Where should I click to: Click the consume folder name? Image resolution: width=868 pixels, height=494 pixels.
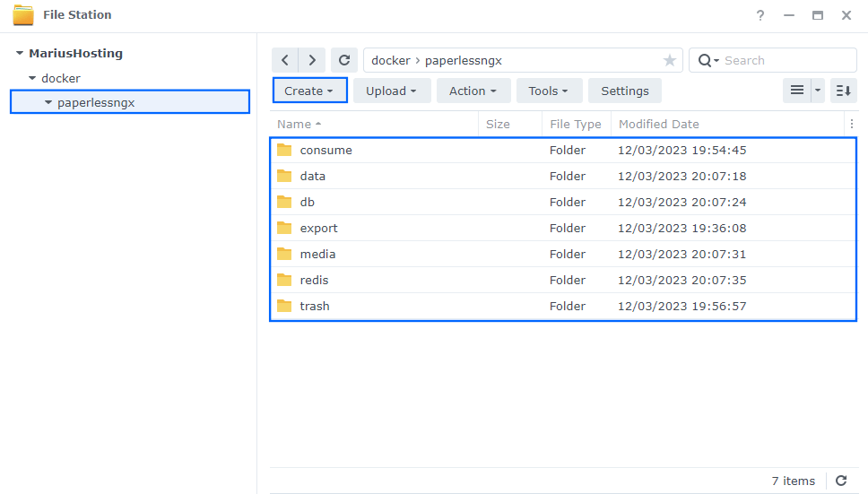pyautogui.click(x=326, y=150)
